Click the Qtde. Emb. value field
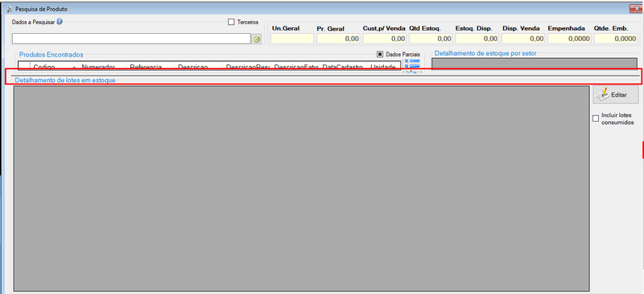 click(x=616, y=39)
